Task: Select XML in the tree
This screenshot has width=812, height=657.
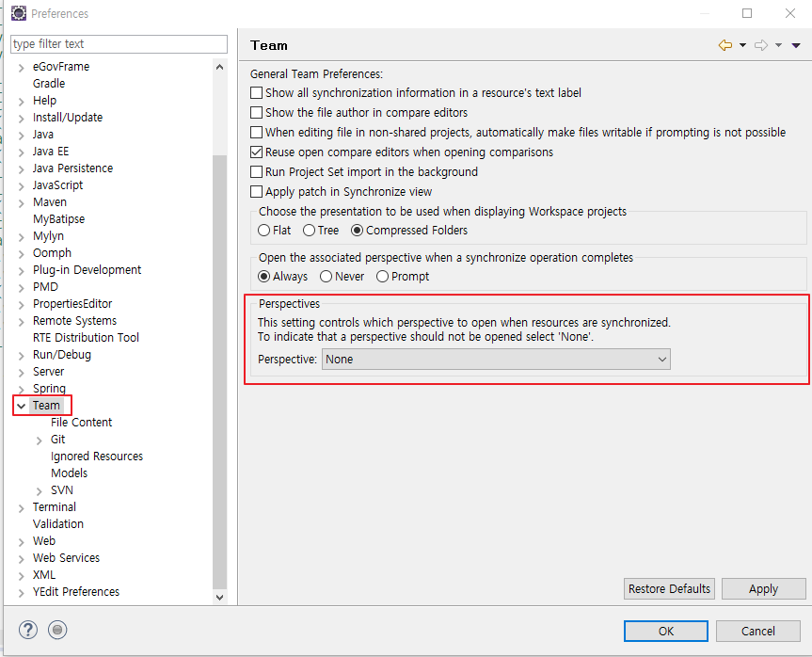Action: [44, 575]
